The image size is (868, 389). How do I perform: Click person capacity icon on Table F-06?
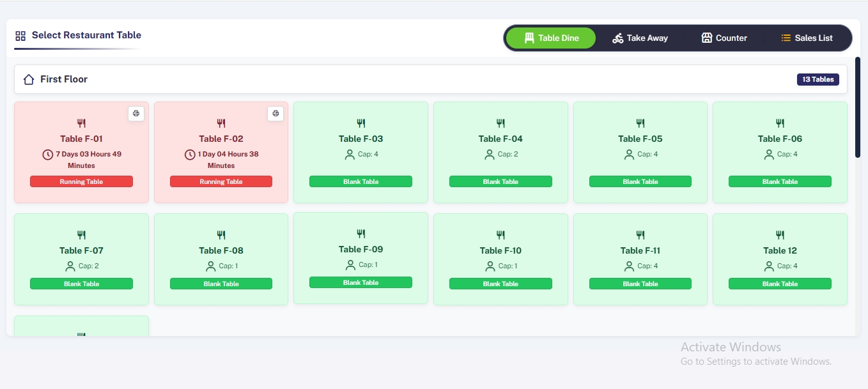pos(769,155)
